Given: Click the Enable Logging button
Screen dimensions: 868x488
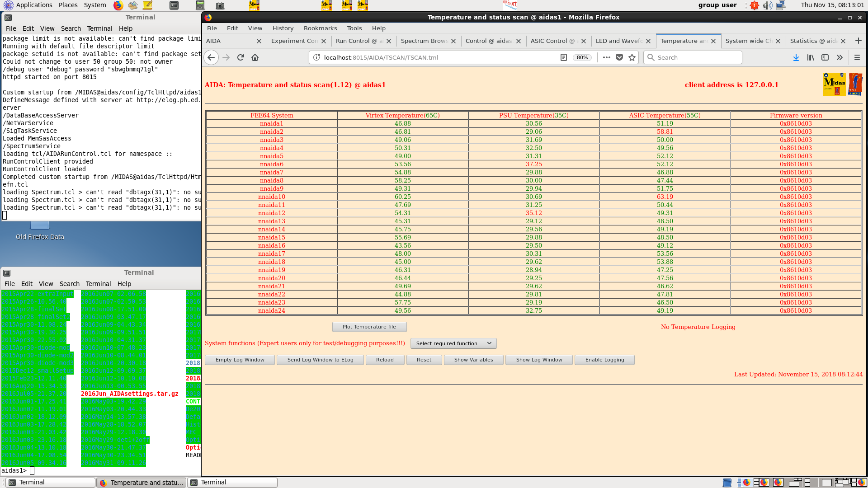Looking at the screenshot, I should click(604, 360).
